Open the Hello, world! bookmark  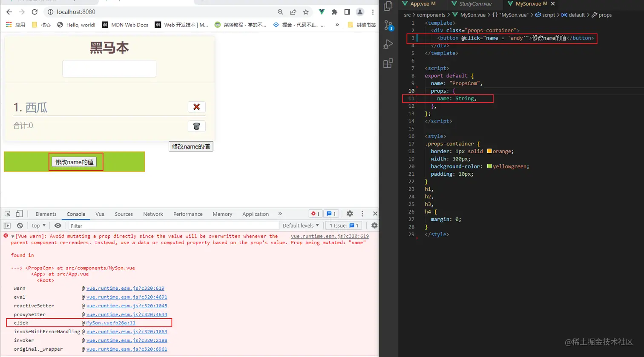tap(76, 25)
